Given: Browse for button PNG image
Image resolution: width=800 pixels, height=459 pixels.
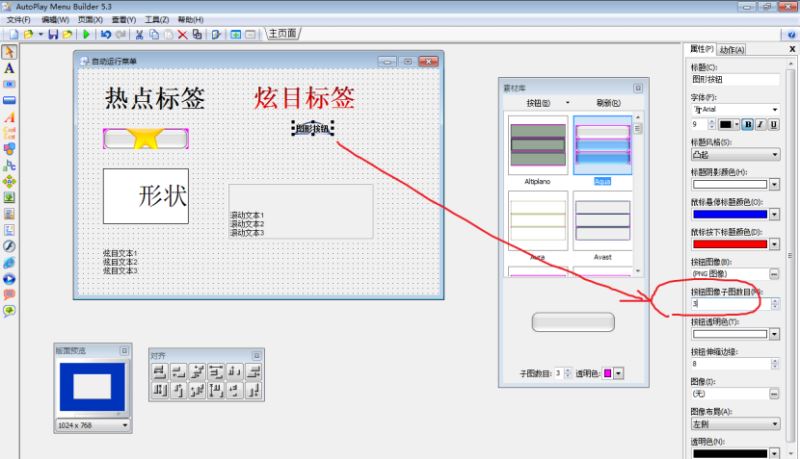Looking at the screenshot, I should (774, 274).
